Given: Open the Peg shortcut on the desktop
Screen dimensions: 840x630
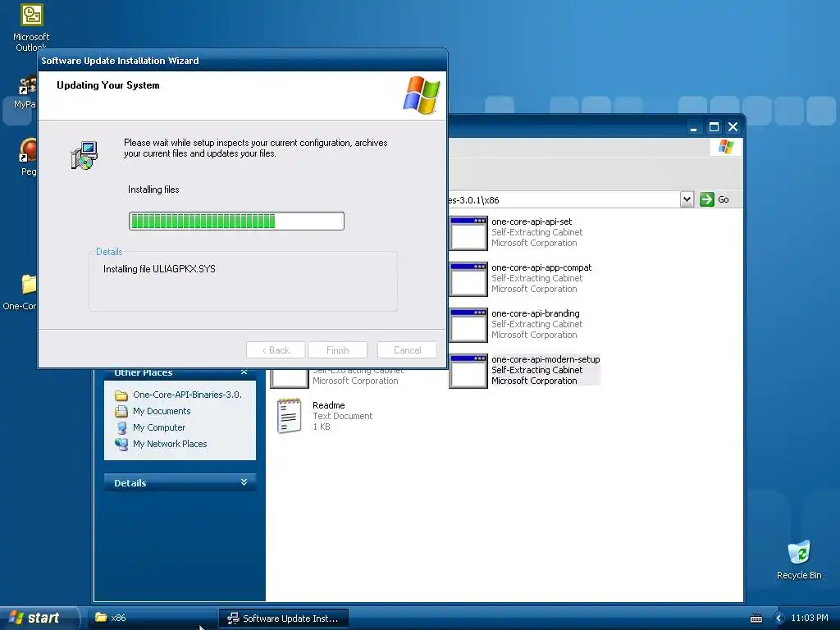Looking at the screenshot, I should 28,150.
